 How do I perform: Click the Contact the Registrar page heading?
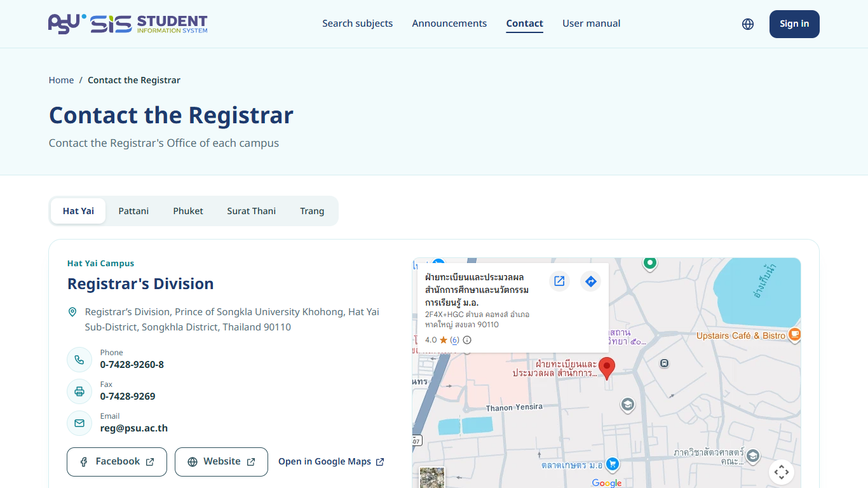[x=171, y=115]
